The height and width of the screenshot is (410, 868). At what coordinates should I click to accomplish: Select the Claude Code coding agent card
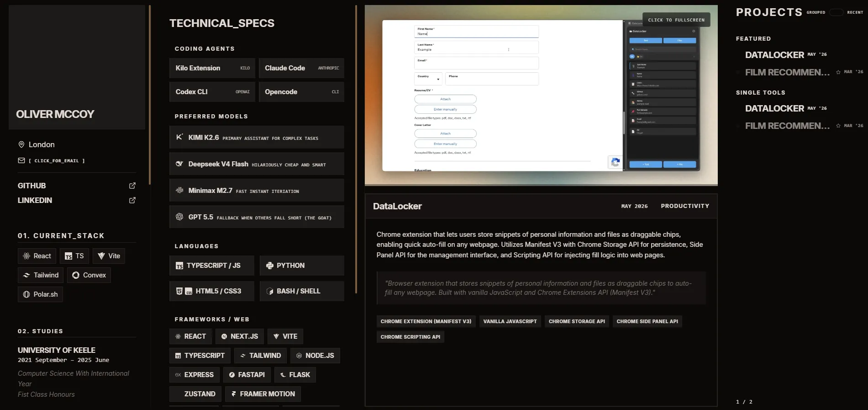click(x=301, y=68)
